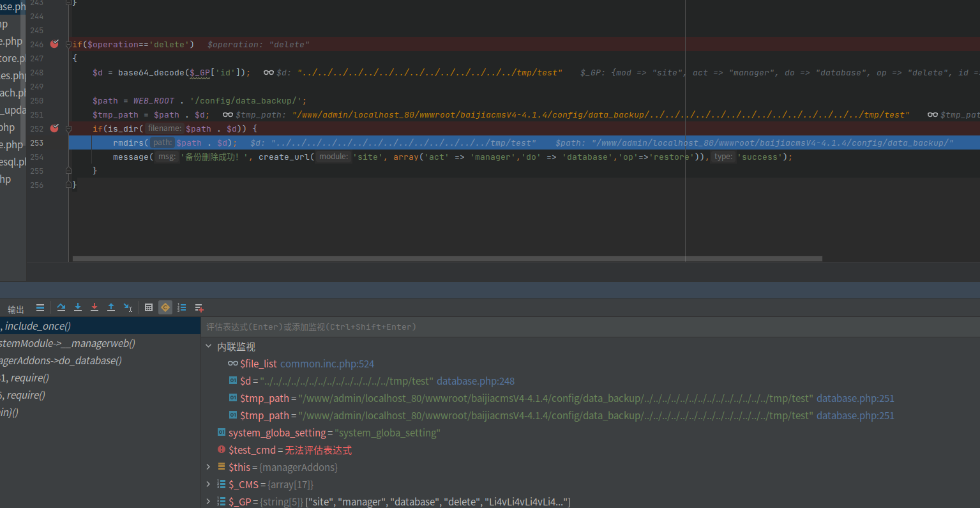
Task: Click WEB_ROOT constant on line 250
Action: pos(154,101)
